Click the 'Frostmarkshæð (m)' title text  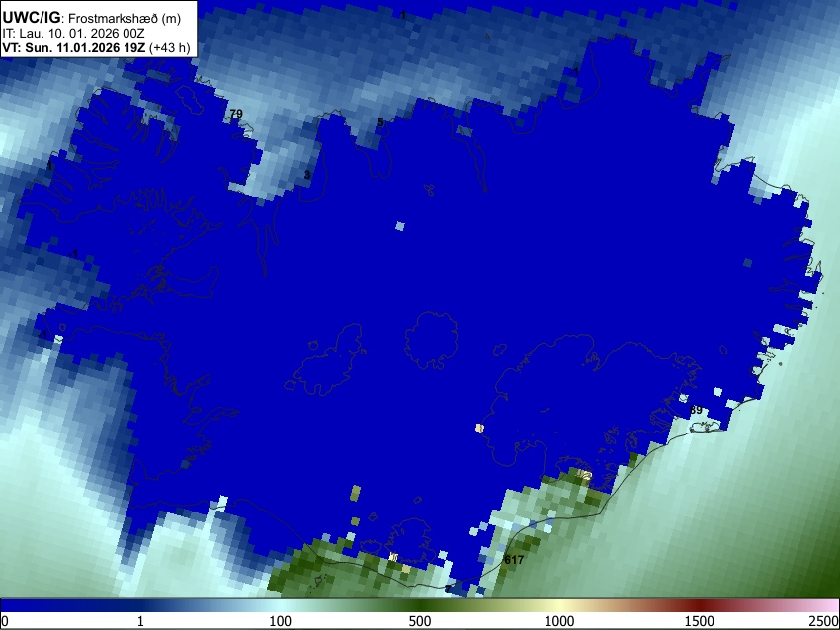(125, 18)
